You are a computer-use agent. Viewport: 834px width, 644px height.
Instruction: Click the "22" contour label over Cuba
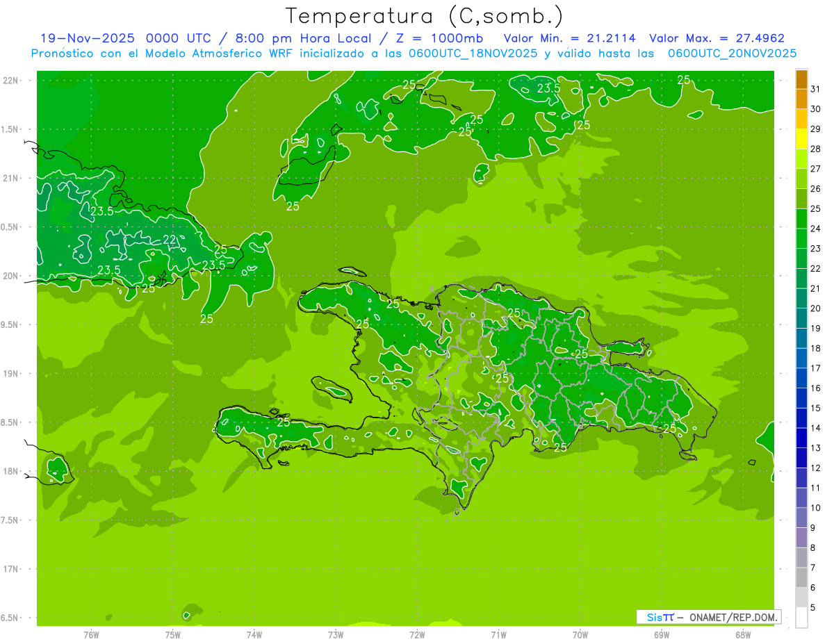[170, 240]
